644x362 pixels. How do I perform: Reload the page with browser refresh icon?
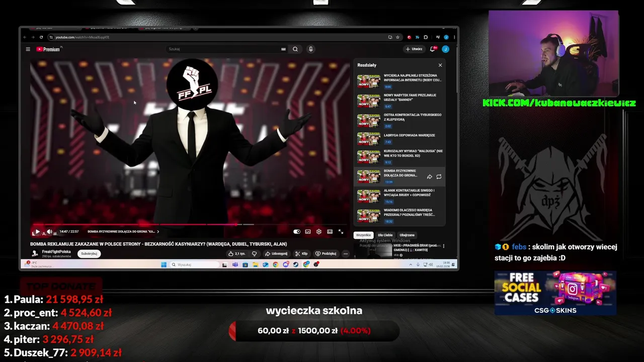pyautogui.click(x=41, y=37)
